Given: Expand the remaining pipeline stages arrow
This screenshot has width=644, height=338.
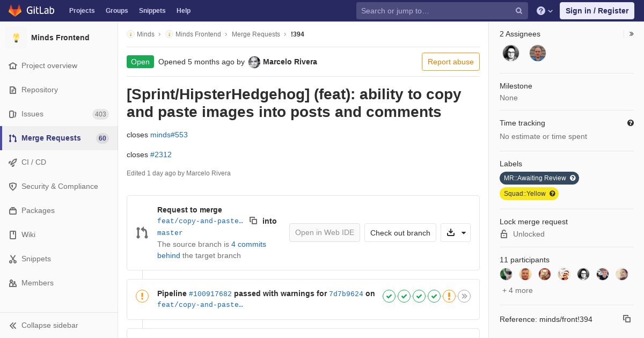Looking at the screenshot, I should pyautogui.click(x=464, y=296).
